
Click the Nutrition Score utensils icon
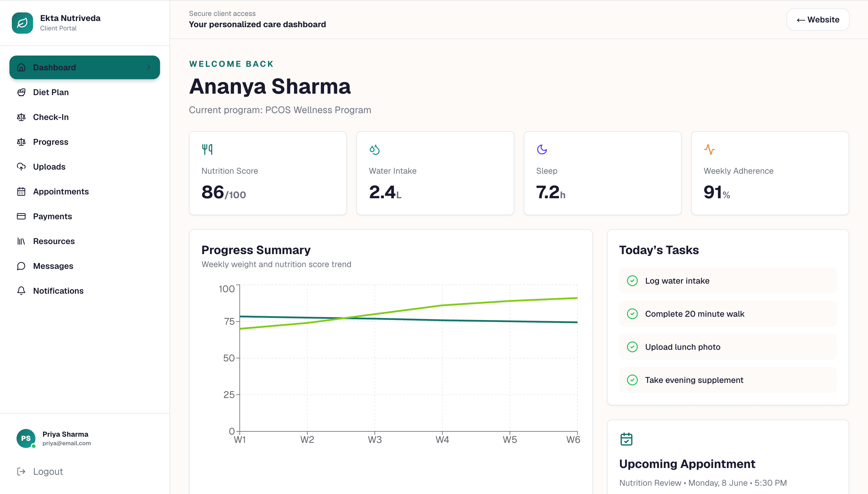pyautogui.click(x=207, y=149)
